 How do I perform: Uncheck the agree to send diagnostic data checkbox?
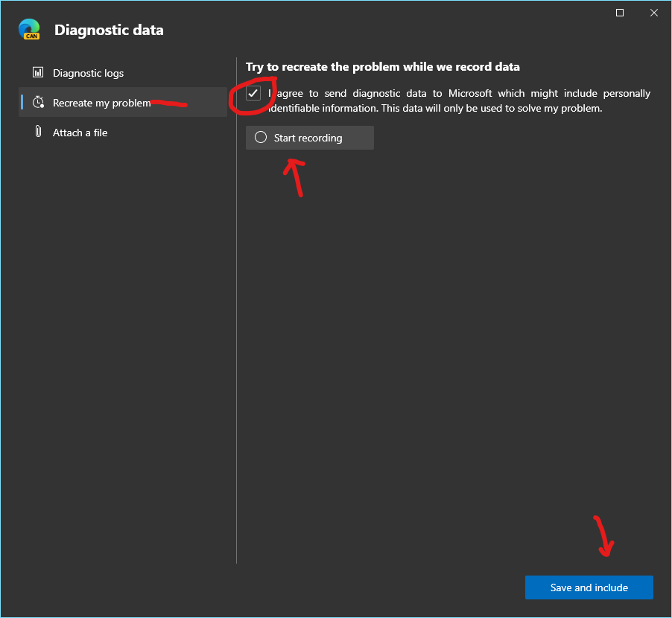click(253, 93)
